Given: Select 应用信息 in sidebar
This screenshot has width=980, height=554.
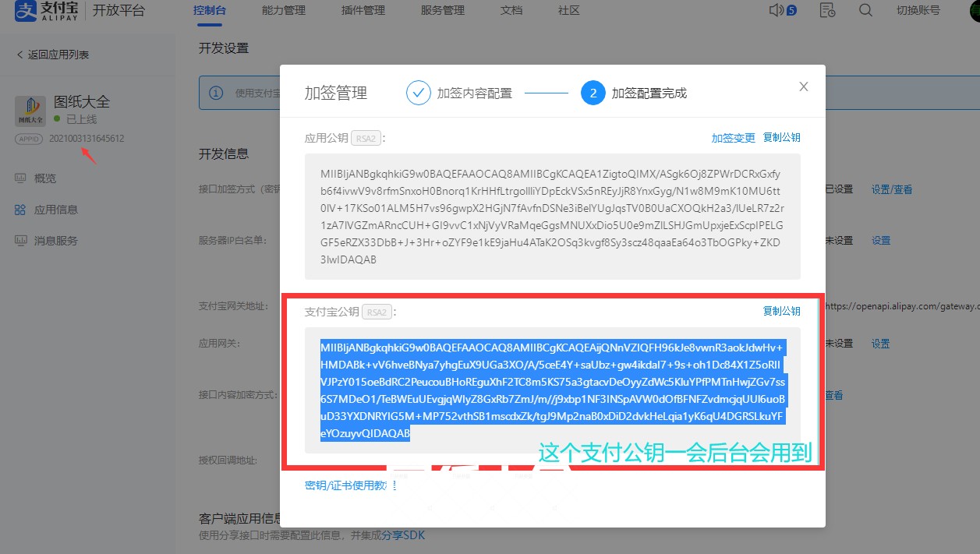Looking at the screenshot, I should [x=56, y=210].
